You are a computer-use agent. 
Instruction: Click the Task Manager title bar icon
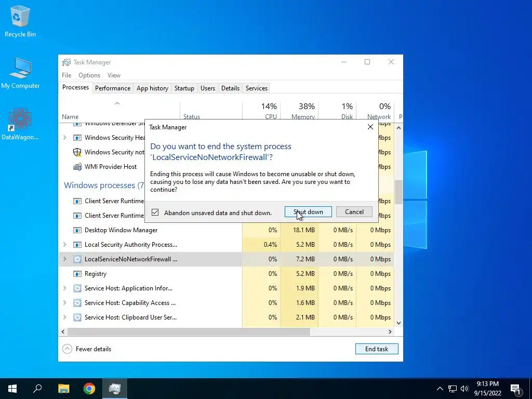point(66,62)
